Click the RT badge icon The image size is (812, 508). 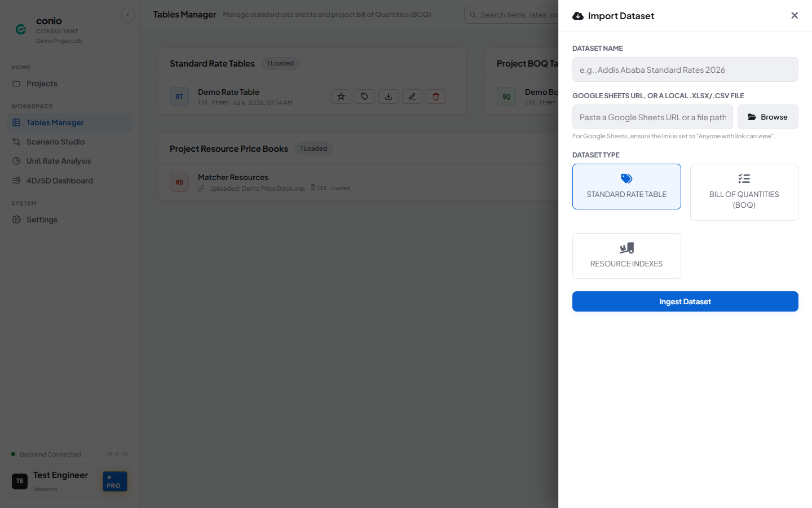point(179,97)
